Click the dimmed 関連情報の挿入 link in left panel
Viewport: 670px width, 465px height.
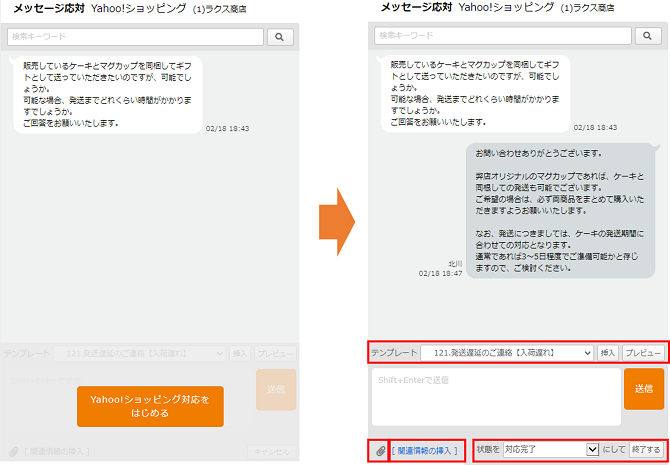tap(57, 451)
